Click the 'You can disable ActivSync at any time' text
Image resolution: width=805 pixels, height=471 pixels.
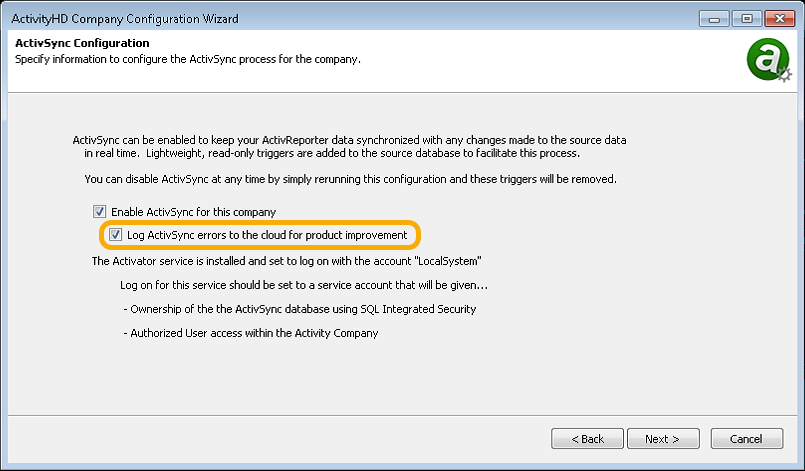tap(351, 179)
